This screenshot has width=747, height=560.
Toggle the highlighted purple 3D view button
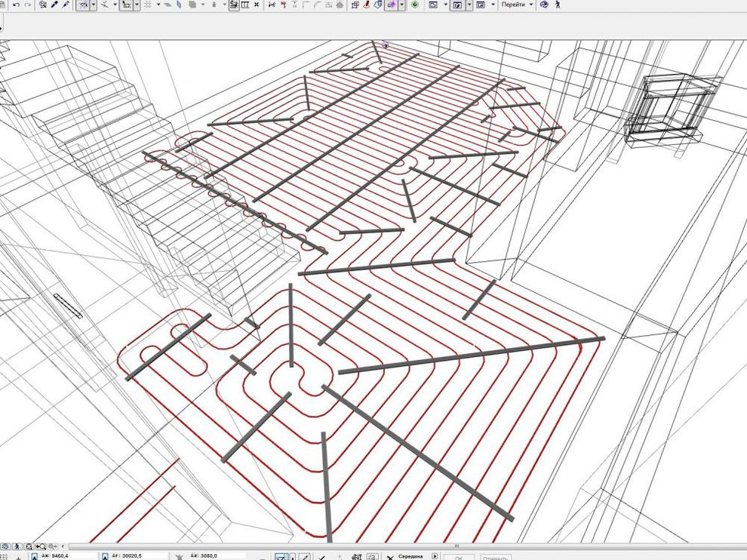click(x=391, y=5)
